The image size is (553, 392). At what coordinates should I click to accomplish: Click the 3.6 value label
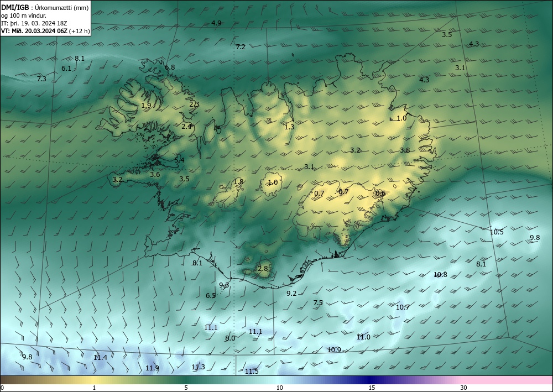(155, 175)
